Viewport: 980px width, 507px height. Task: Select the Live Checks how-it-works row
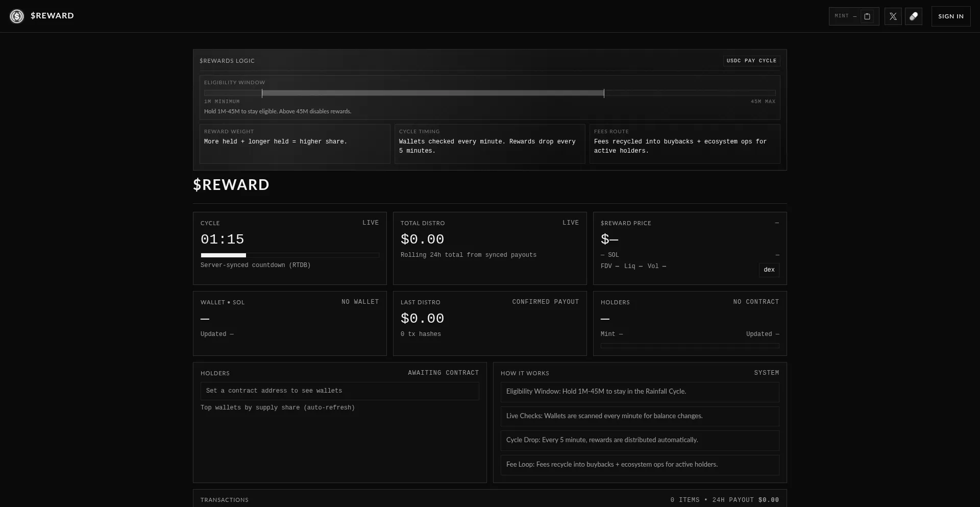coord(640,416)
